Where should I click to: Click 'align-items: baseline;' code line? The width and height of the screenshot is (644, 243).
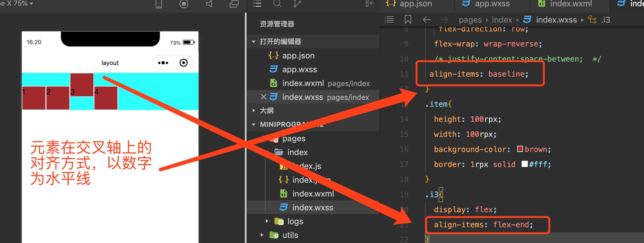pyautogui.click(x=479, y=74)
